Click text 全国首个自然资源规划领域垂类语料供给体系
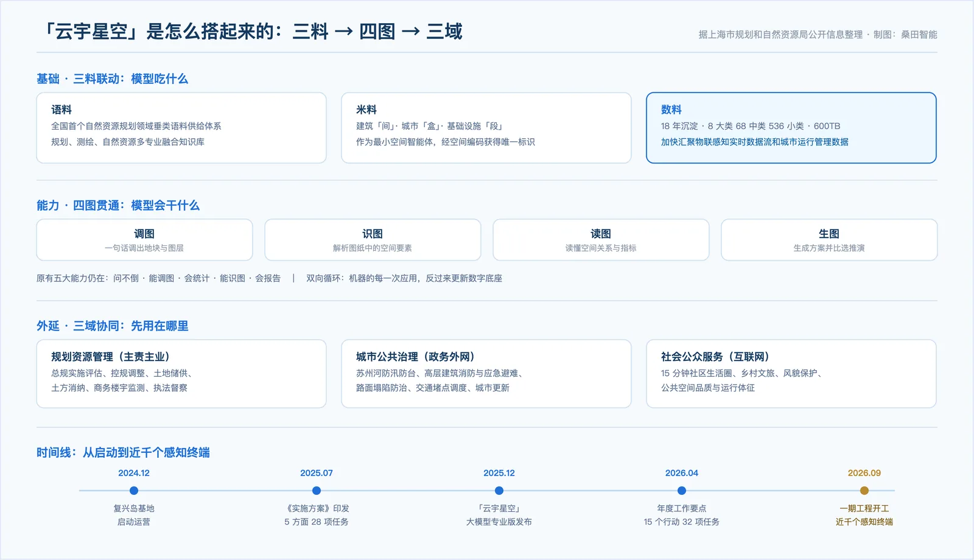 pyautogui.click(x=136, y=126)
